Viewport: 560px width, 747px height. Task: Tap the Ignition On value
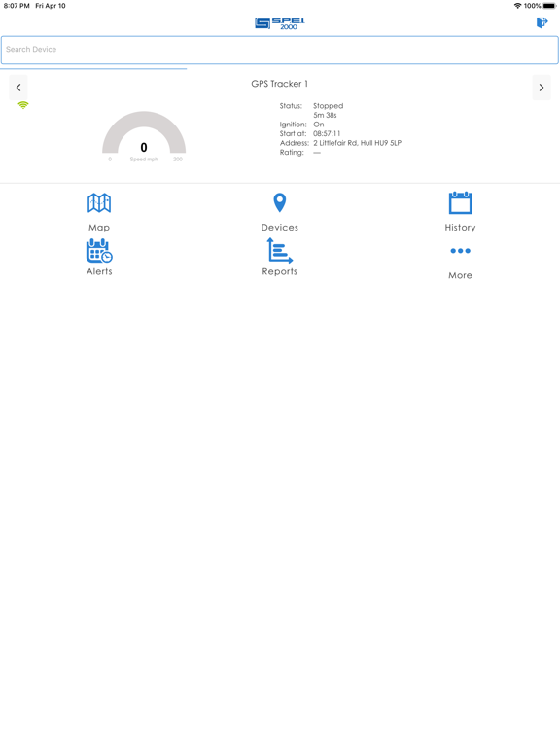point(319,124)
